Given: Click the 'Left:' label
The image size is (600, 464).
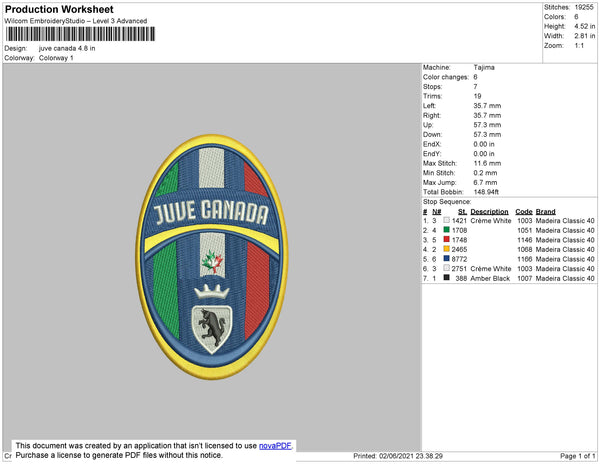Looking at the screenshot, I should pos(429,106).
